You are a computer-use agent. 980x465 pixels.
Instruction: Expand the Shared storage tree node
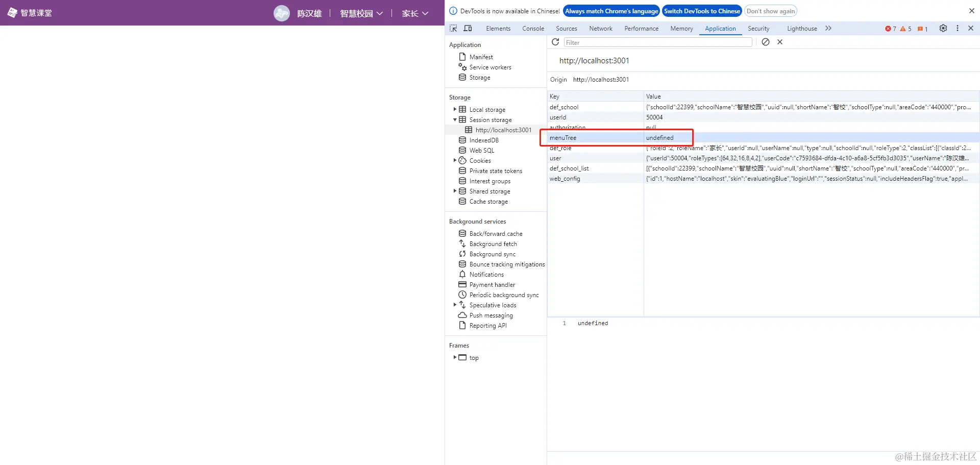click(455, 191)
